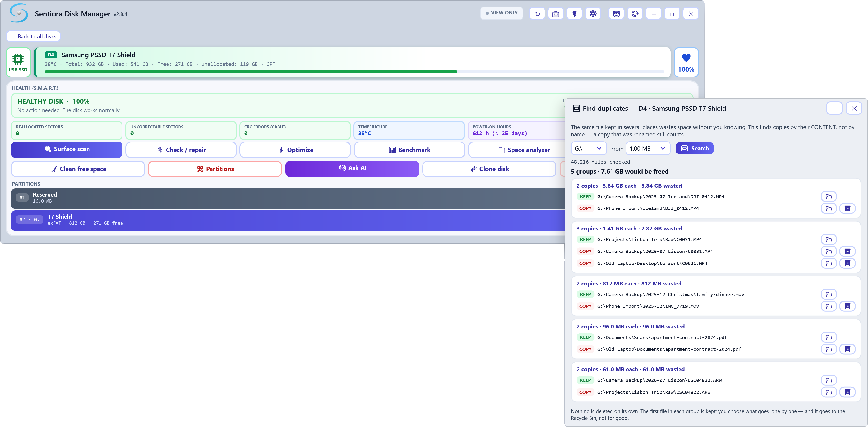Delete Old Laptop apartment-contract-2024.pdf copy

pos(847,349)
